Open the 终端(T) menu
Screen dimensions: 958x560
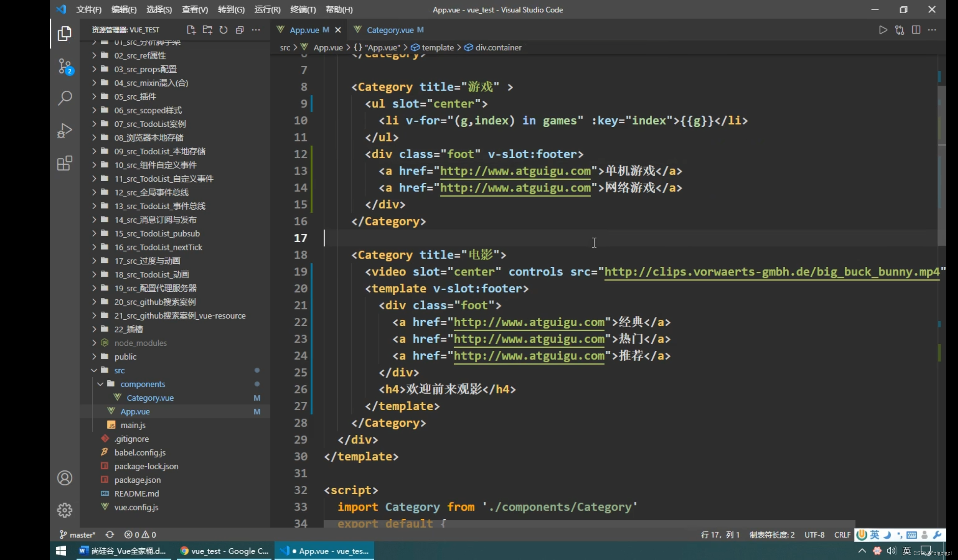click(303, 9)
